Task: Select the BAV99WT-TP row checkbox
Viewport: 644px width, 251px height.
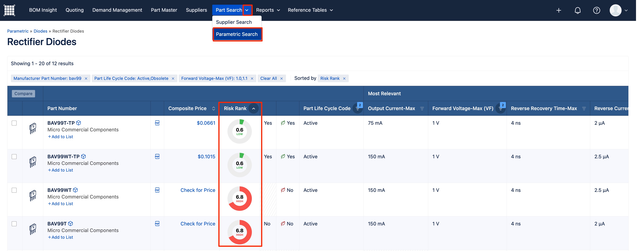Action: [14, 157]
